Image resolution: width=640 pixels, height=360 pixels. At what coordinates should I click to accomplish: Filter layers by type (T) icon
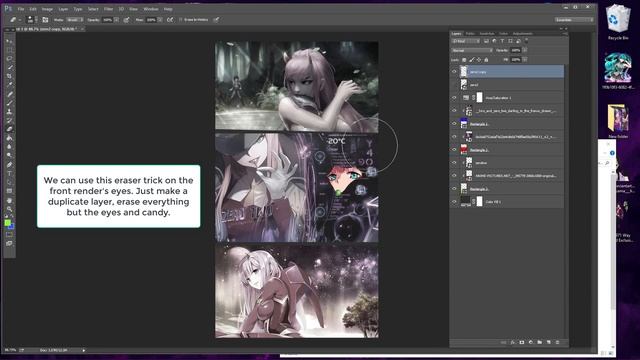502,41
